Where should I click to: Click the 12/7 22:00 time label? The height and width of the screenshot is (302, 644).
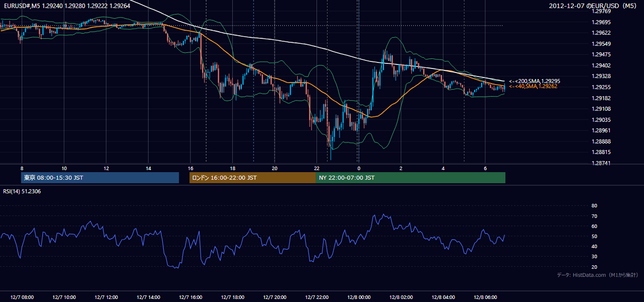[x=316, y=297]
